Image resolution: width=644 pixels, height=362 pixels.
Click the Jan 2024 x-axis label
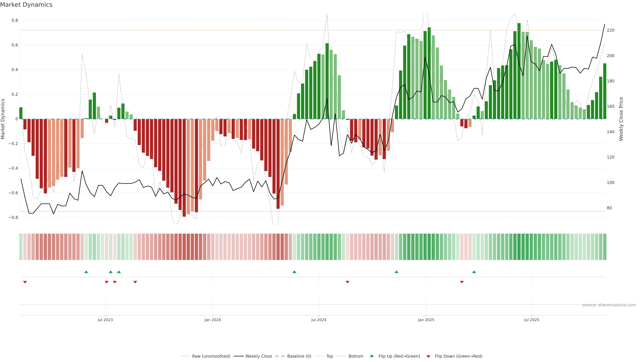[212, 320]
